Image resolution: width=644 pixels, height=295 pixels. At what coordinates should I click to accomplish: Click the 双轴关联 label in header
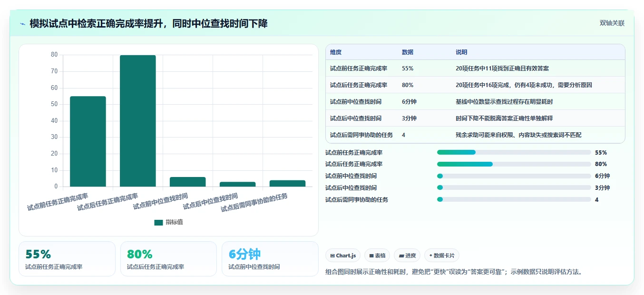pyautogui.click(x=612, y=23)
